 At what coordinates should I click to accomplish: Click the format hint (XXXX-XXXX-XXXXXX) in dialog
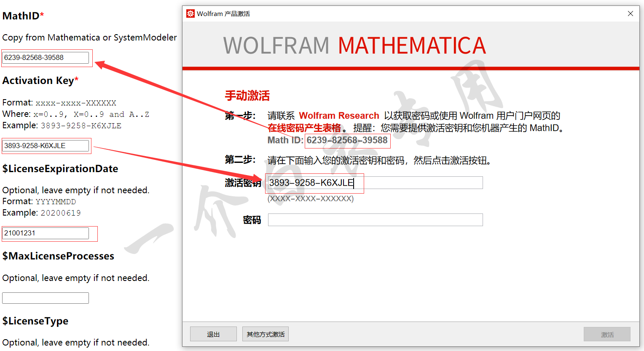tap(311, 199)
